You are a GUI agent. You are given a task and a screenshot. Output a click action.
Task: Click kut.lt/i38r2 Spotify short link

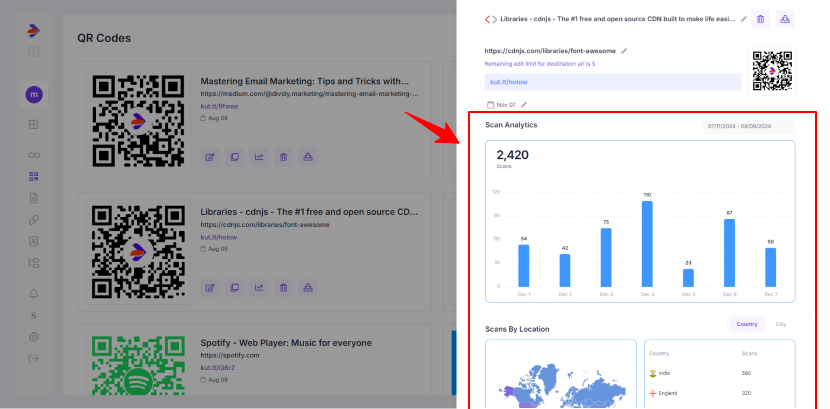tap(218, 367)
